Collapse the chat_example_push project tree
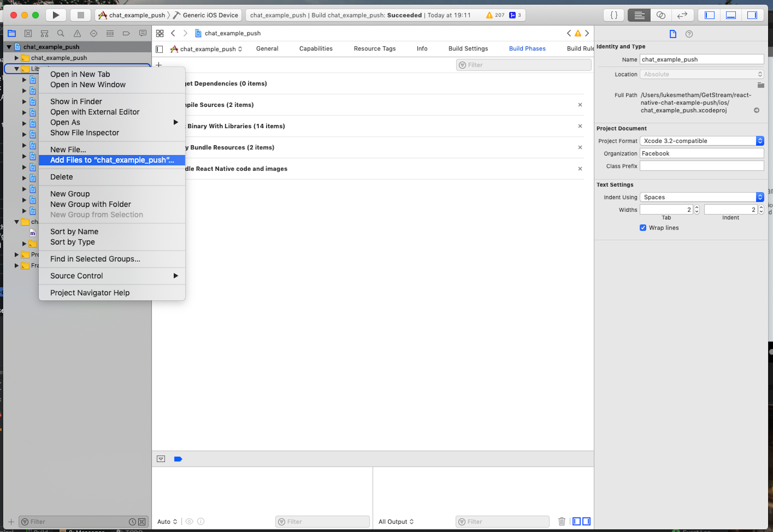 [8, 46]
